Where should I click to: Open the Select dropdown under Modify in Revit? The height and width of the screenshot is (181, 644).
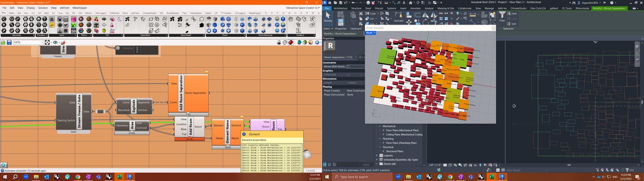coord(328,28)
